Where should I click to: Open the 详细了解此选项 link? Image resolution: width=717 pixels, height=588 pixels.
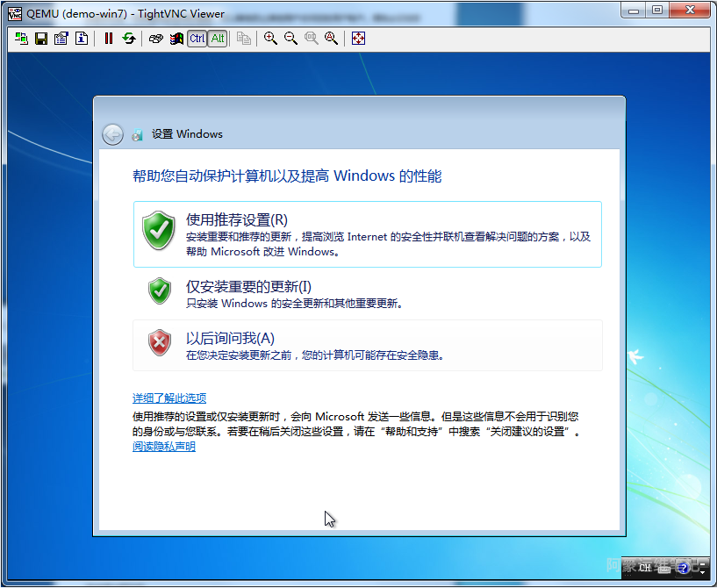click(169, 398)
